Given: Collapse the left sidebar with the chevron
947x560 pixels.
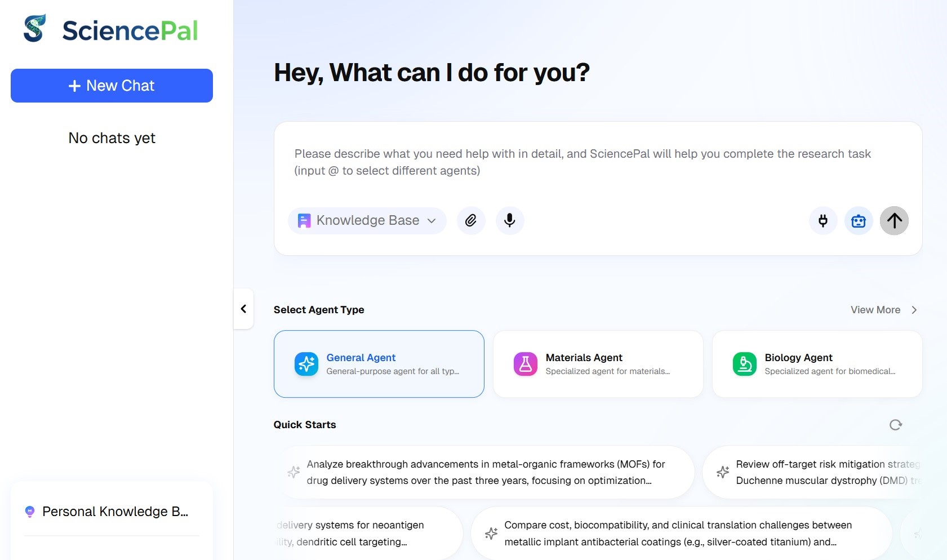Looking at the screenshot, I should [x=243, y=309].
